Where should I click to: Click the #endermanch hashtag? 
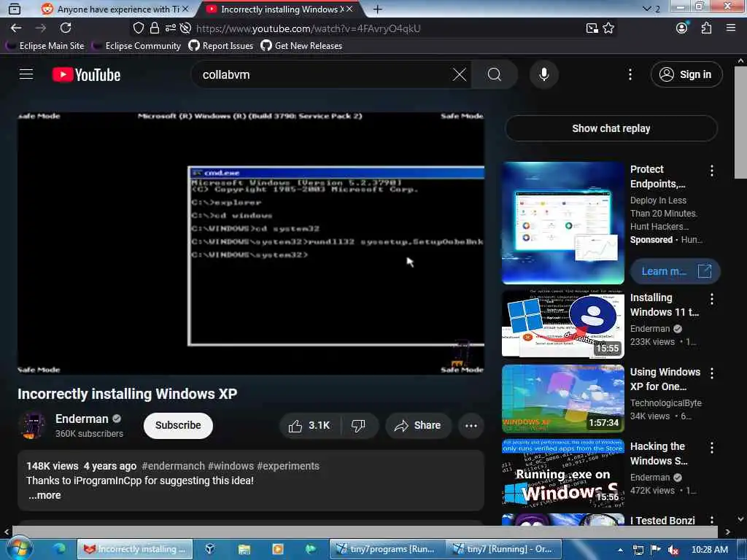click(174, 466)
